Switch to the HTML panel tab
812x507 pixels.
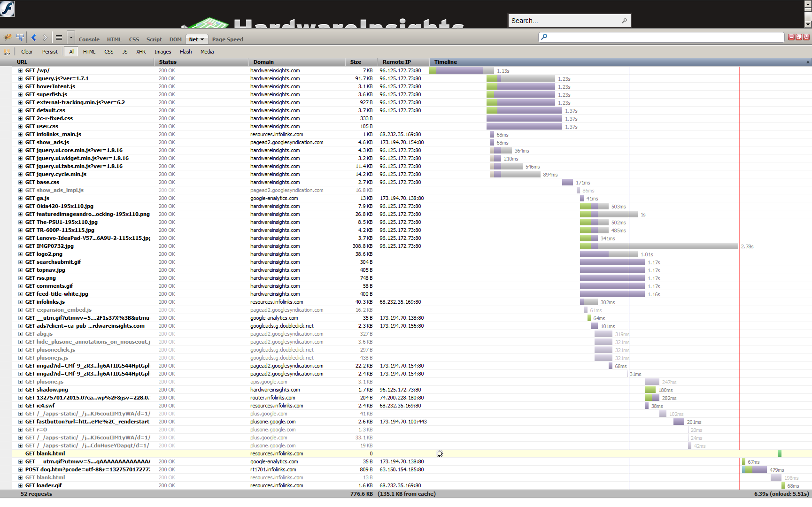(114, 39)
